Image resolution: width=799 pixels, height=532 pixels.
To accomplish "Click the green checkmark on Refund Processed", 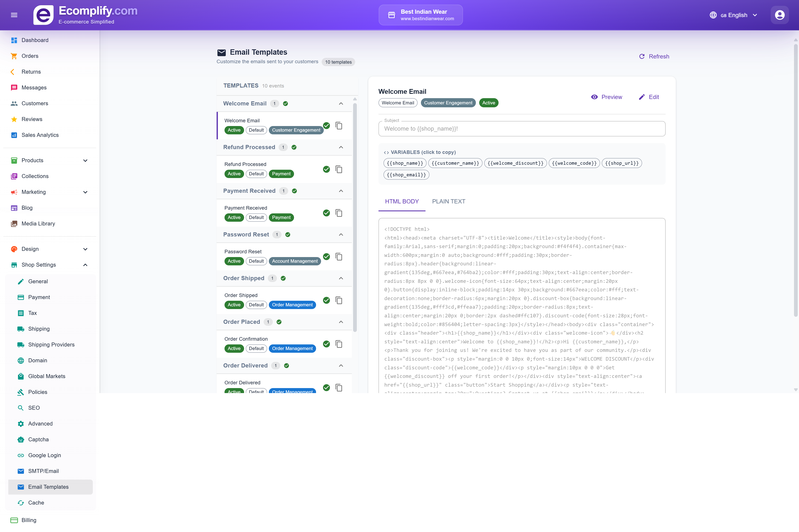I will coord(326,169).
